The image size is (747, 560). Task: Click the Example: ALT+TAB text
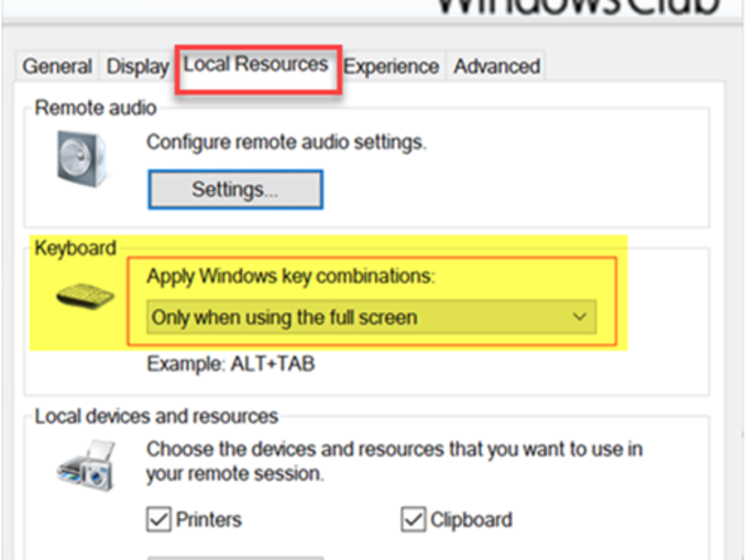(x=230, y=363)
